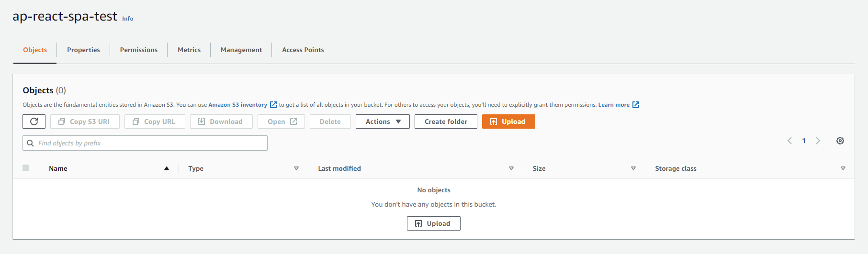Click the orange Upload button
This screenshot has height=254, width=868.
coord(508,121)
